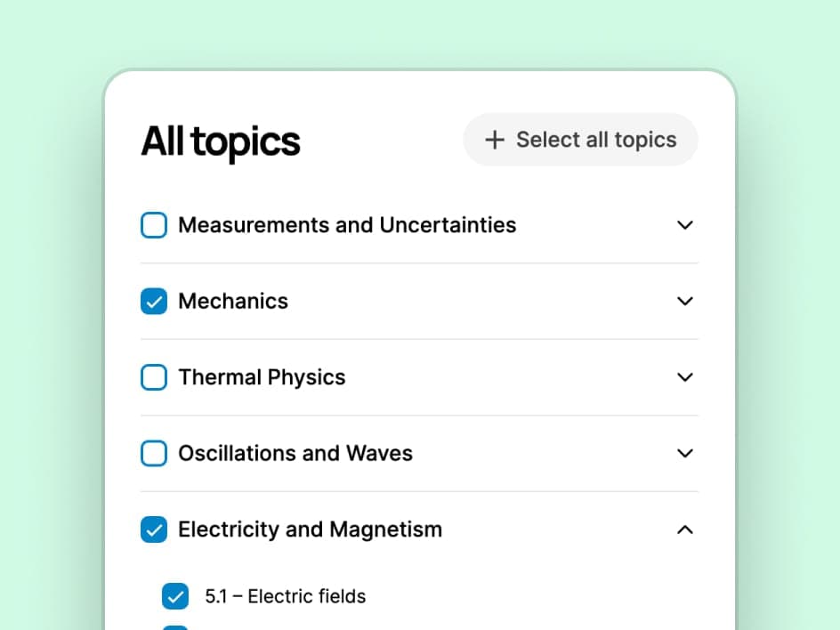
Task: Click the plus icon in Select all topics
Action: 494,140
